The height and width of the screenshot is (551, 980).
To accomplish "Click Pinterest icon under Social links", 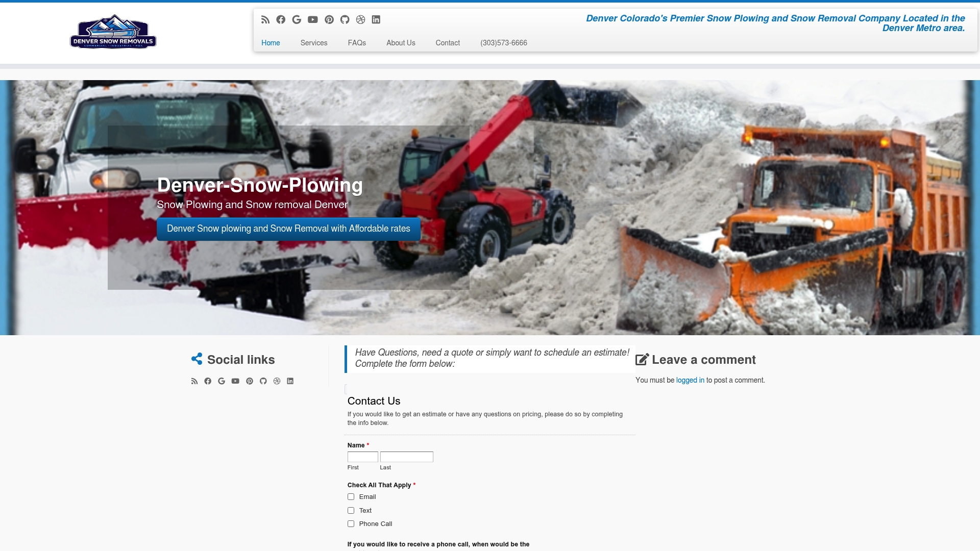I will (250, 381).
